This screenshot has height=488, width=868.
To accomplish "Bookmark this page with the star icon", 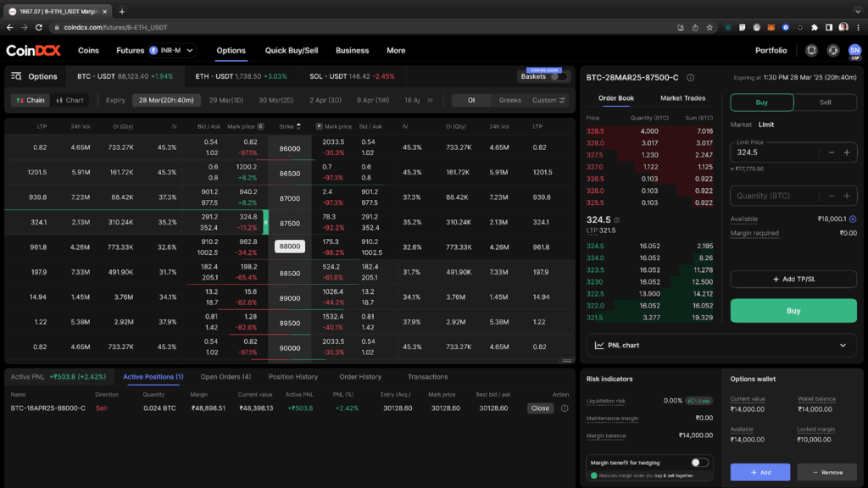I will [709, 27].
